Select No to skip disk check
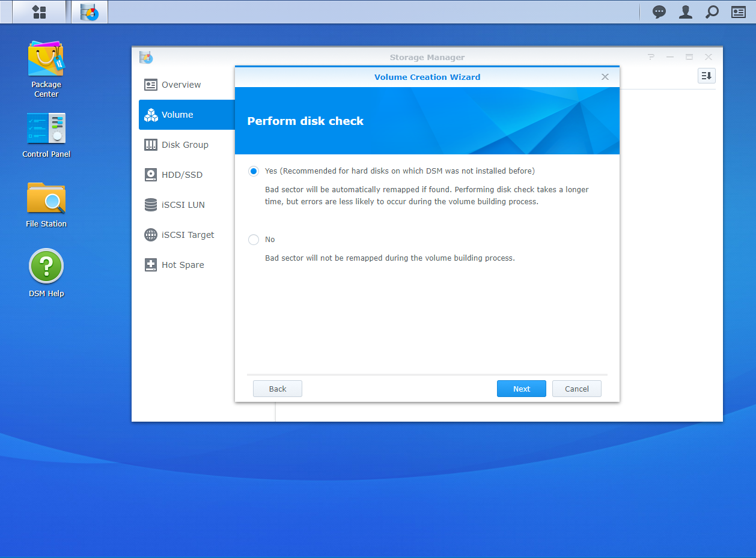Image resolution: width=756 pixels, height=558 pixels. pyautogui.click(x=254, y=240)
